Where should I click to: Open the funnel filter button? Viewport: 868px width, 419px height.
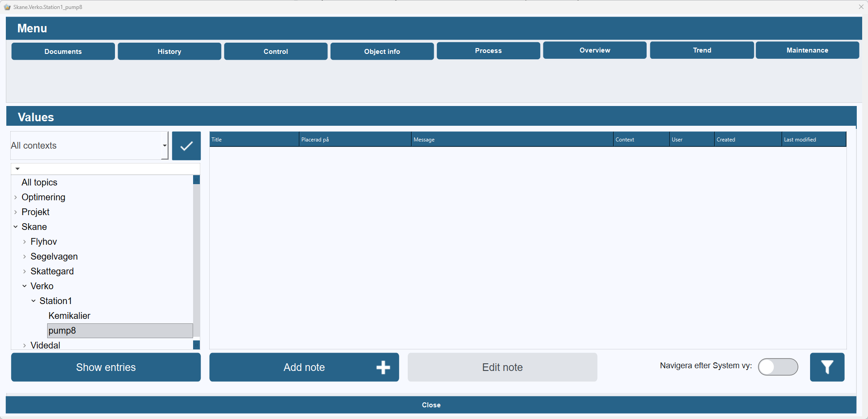827,367
